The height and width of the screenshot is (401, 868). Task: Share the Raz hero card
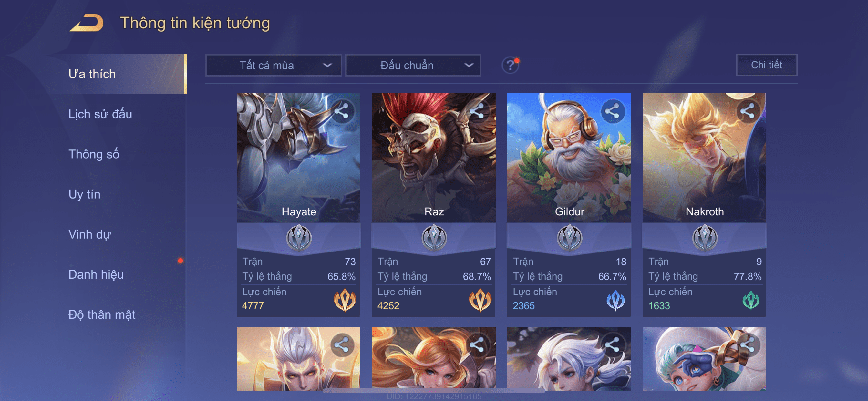pos(477,111)
